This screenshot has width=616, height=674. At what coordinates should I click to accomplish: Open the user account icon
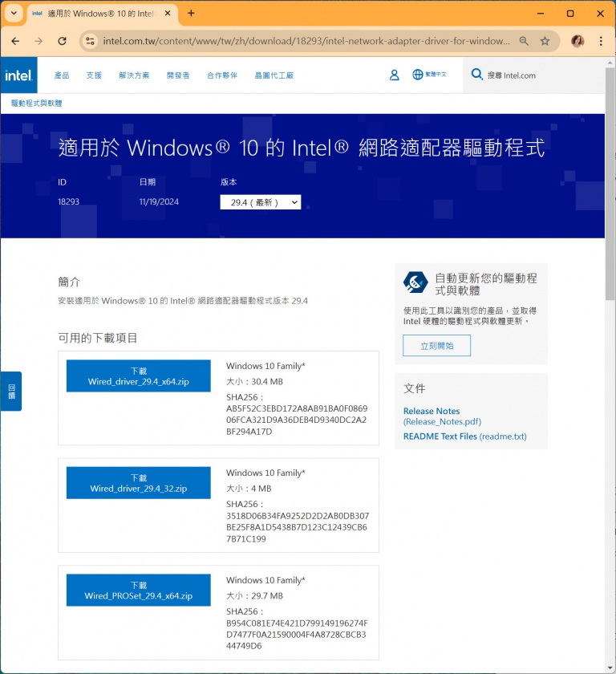394,75
